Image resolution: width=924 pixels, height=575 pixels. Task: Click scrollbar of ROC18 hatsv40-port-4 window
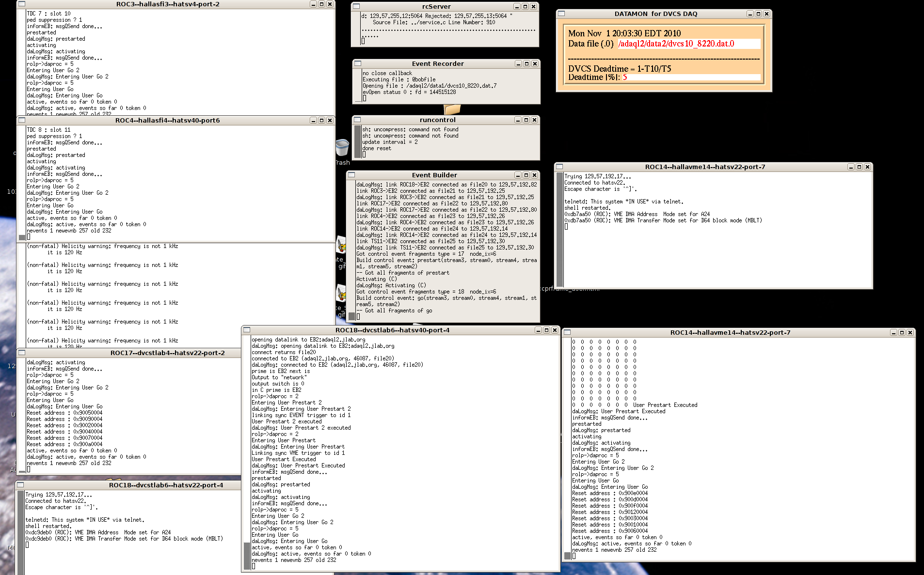click(247, 453)
